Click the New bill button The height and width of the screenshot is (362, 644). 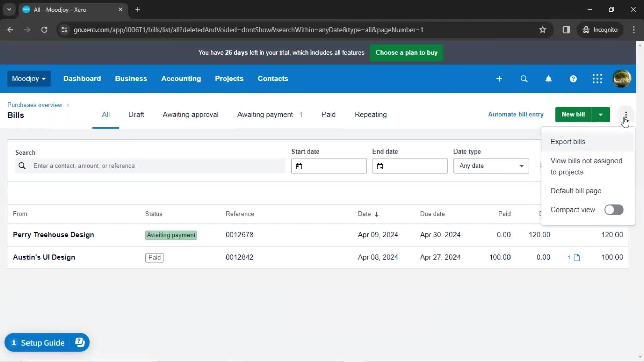pos(573,115)
